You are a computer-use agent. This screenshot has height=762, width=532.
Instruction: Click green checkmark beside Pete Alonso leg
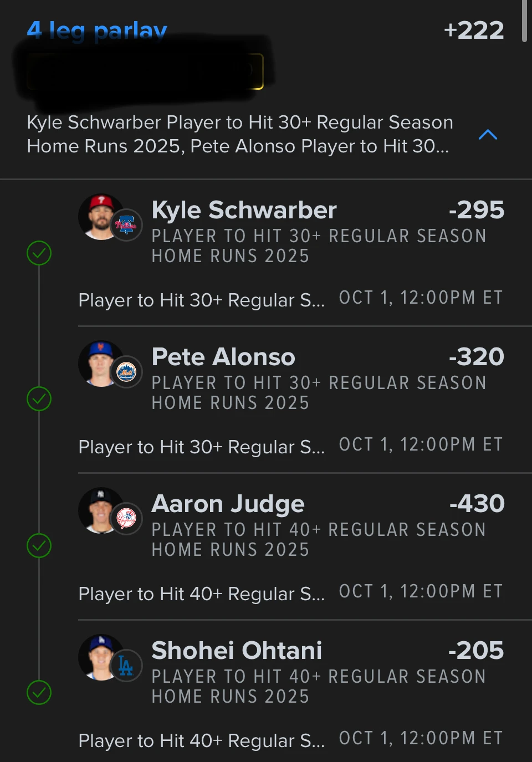coord(39,399)
